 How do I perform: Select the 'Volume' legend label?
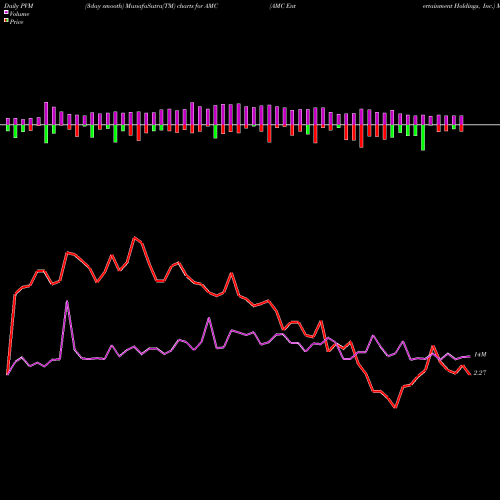click(x=19, y=14)
